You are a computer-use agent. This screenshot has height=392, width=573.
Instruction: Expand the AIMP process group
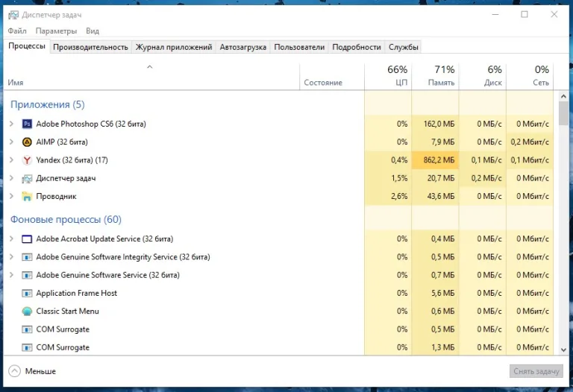point(11,142)
